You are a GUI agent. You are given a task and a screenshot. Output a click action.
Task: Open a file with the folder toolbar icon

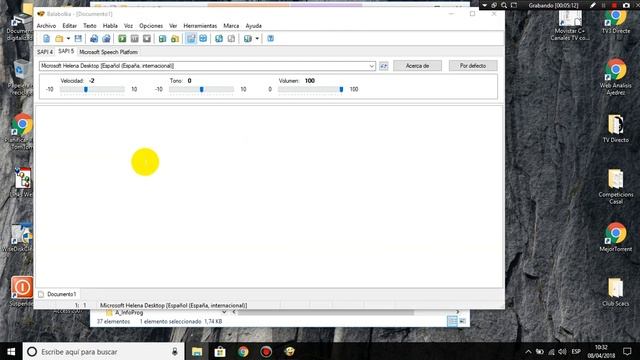click(x=59, y=39)
